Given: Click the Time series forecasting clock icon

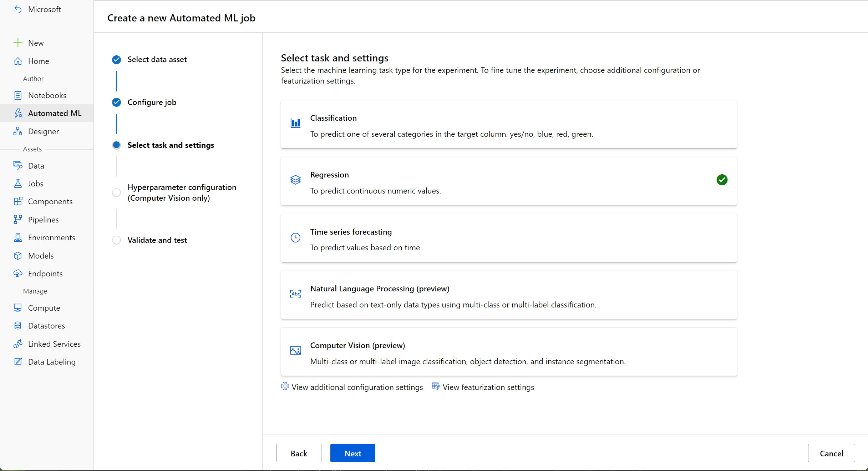Looking at the screenshot, I should (295, 237).
